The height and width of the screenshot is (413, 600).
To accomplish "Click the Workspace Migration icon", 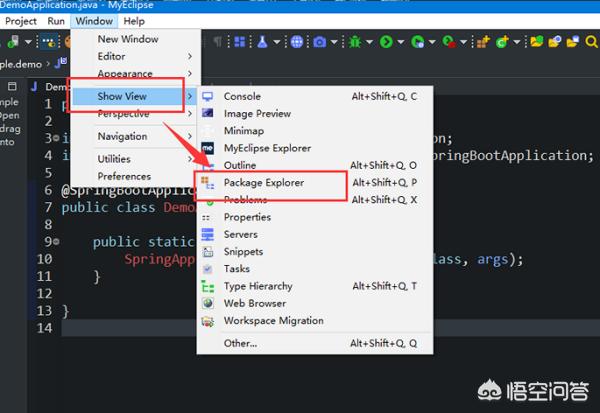I will click(208, 321).
